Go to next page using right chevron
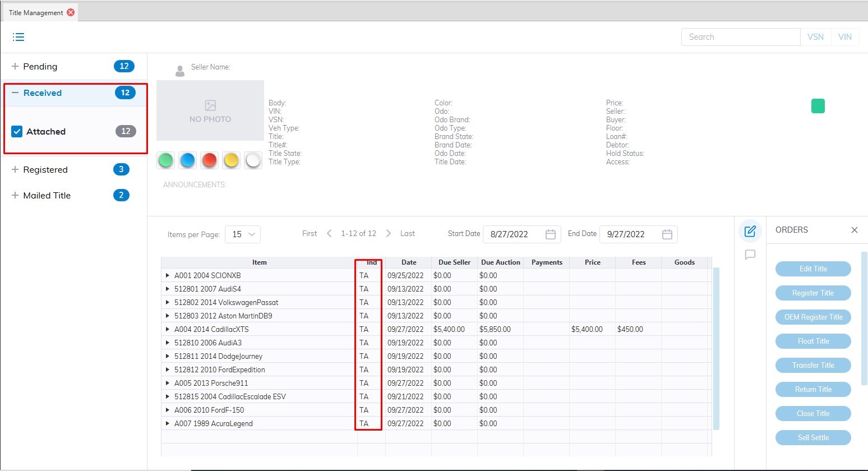Screen dimensions: 868x471 coord(388,233)
